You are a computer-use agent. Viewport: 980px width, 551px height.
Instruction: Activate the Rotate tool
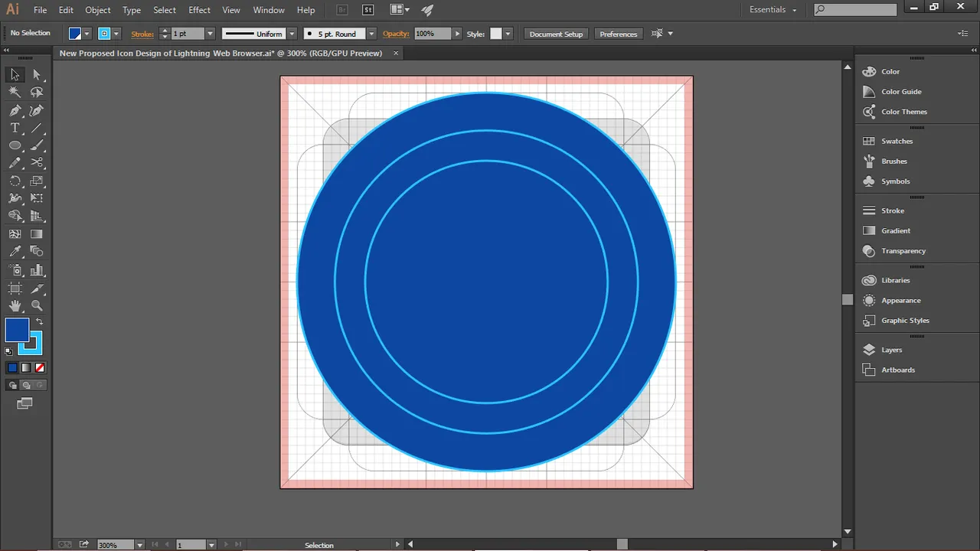click(x=15, y=181)
